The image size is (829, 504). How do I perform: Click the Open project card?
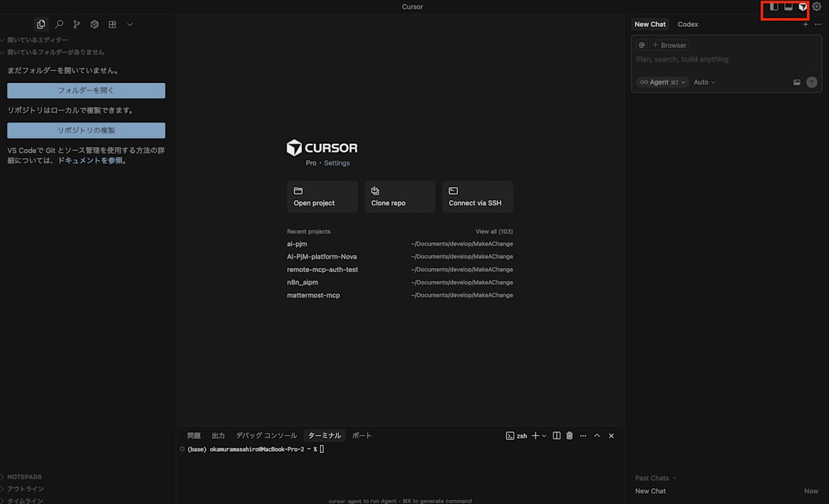coord(323,196)
